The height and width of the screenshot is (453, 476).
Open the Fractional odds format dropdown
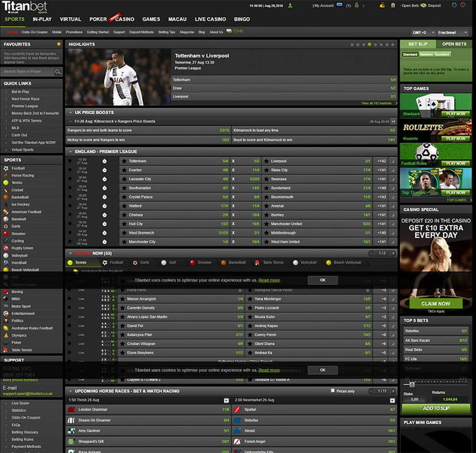[452, 33]
